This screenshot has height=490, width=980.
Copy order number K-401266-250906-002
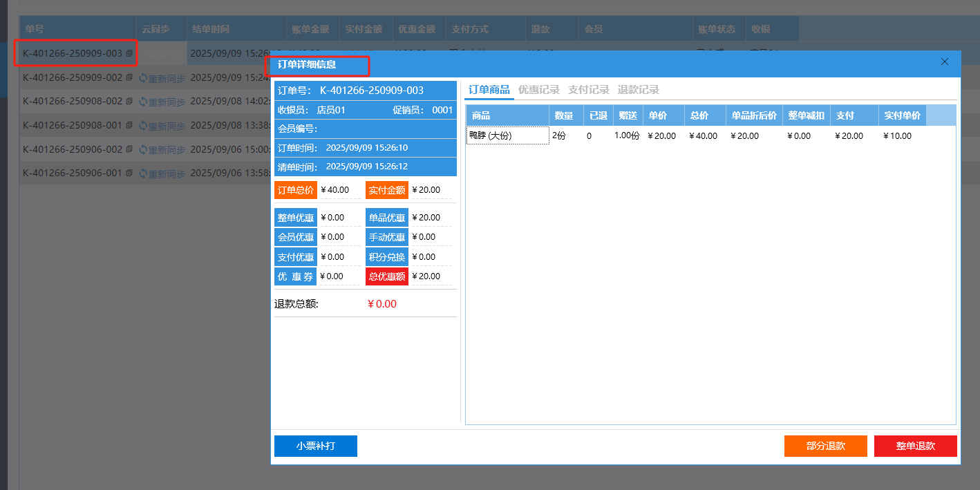point(129,150)
